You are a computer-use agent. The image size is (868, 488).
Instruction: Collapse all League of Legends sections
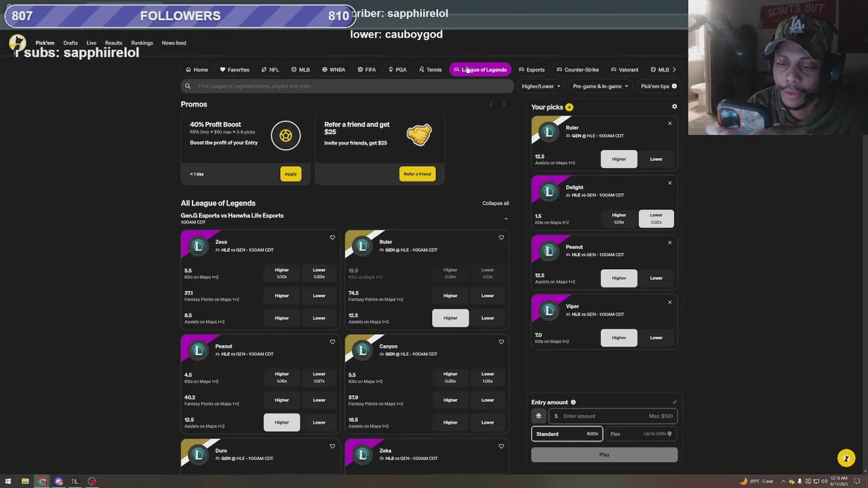click(495, 203)
